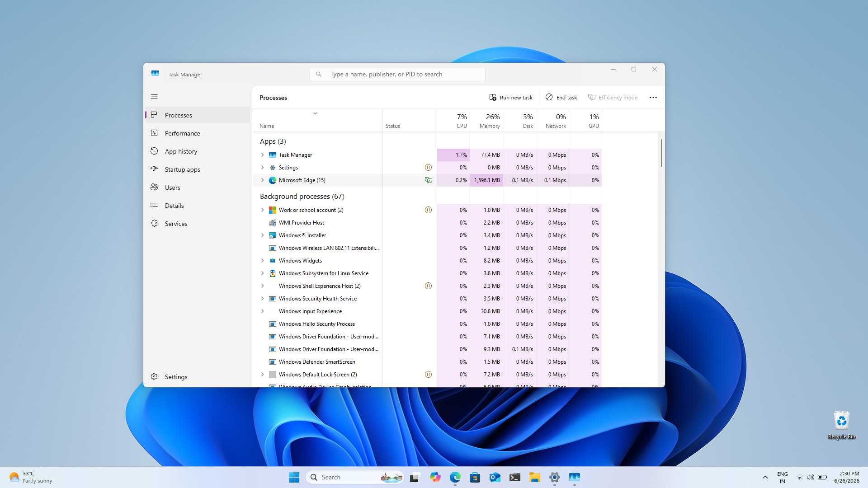Screen dimensions: 868x488
Task: Click the Windows installer process icon
Action: pyautogui.click(x=273, y=235)
